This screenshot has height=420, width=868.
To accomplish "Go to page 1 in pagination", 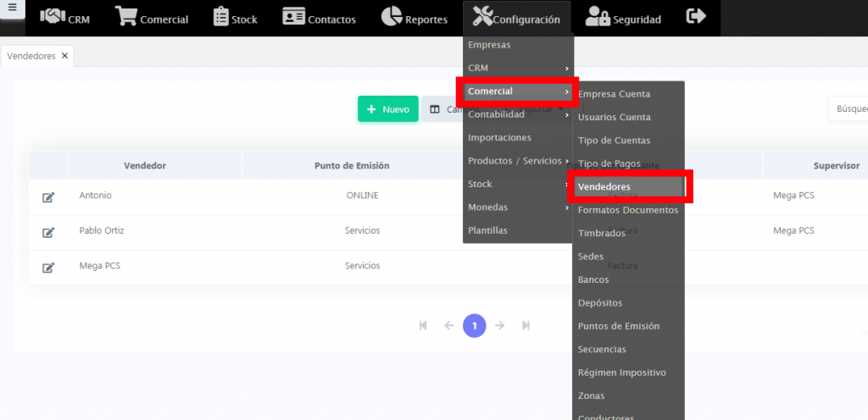I will point(474,325).
